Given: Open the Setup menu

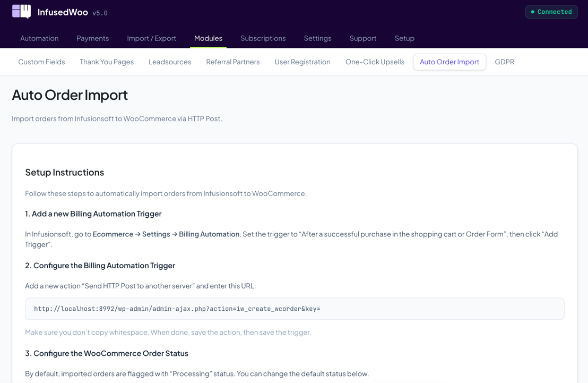Looking at the screenshot, I should pos(404,38).
